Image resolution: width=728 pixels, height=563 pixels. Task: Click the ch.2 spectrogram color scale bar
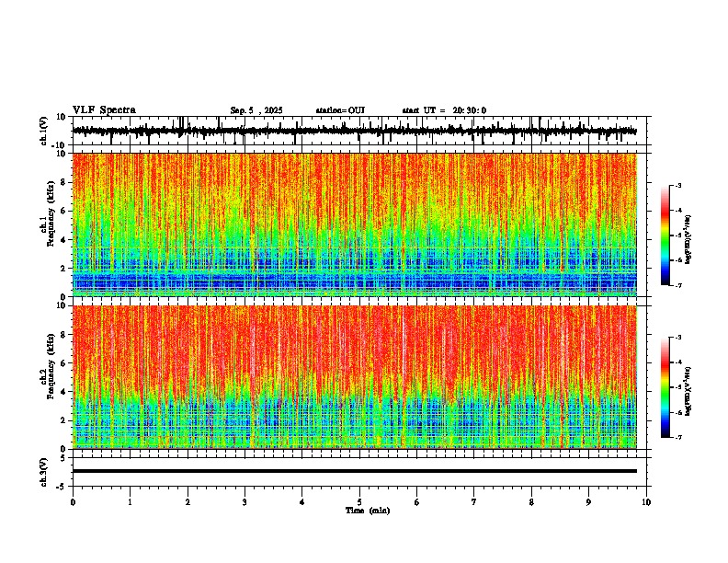coord(665,387)
